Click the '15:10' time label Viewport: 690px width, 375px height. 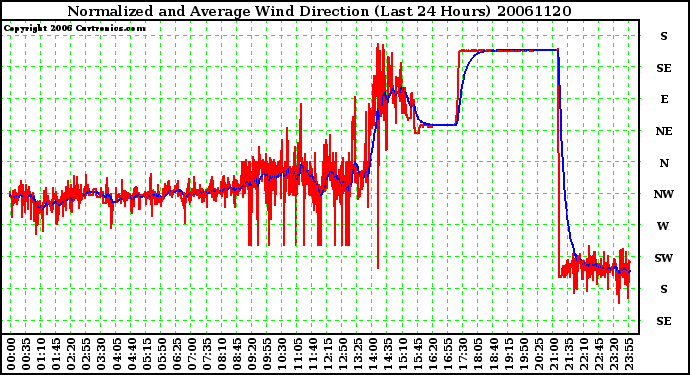coord(402,354)
